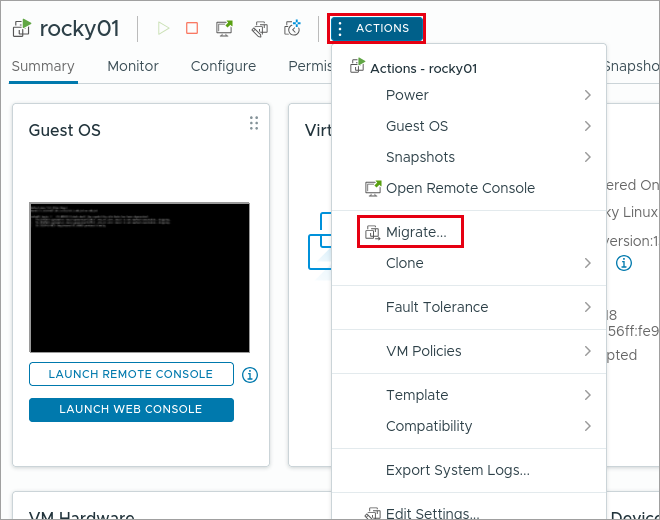
Task: Click LAUNCH WEB CONSOLE button
Action: pos(131,409)
